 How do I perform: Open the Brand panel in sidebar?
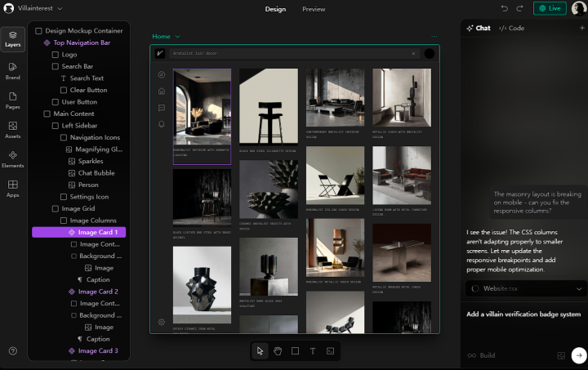[x=12, y=70]
